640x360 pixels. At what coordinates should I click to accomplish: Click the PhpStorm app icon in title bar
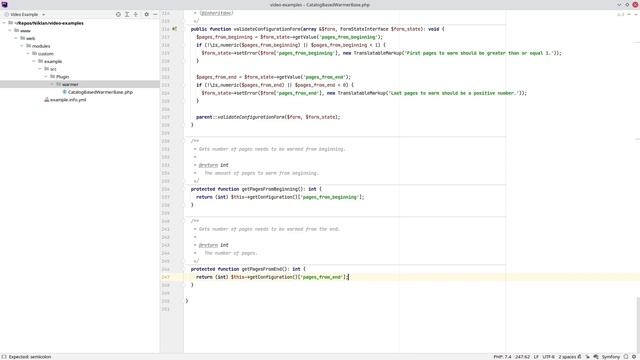(x=4, y=4)
